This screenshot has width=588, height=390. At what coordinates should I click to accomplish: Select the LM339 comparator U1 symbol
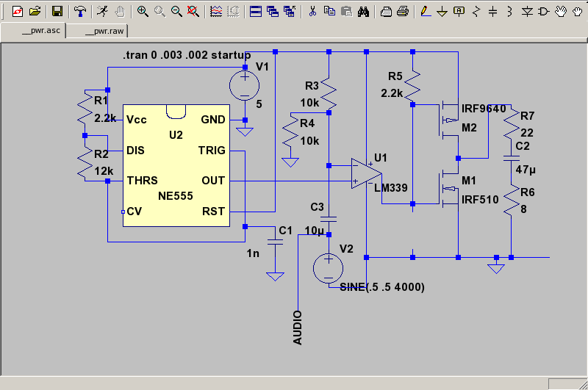click(366, 173)
